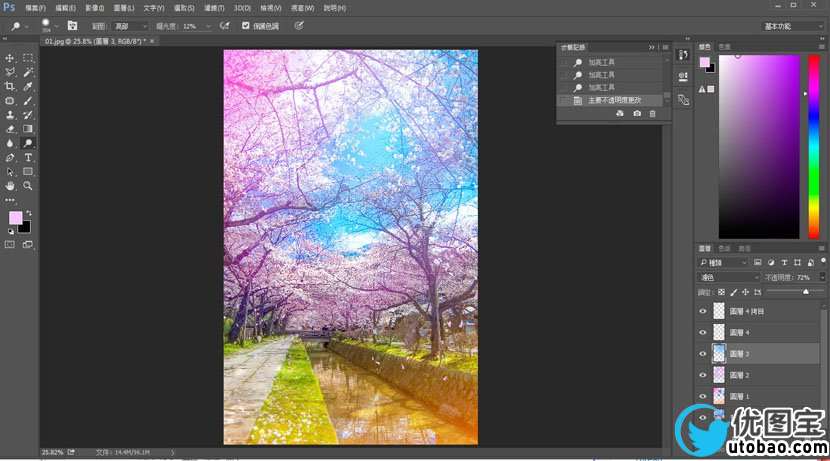Open the layer blend mode dropdown
The image size is (830, 461).
pos(728,276)
